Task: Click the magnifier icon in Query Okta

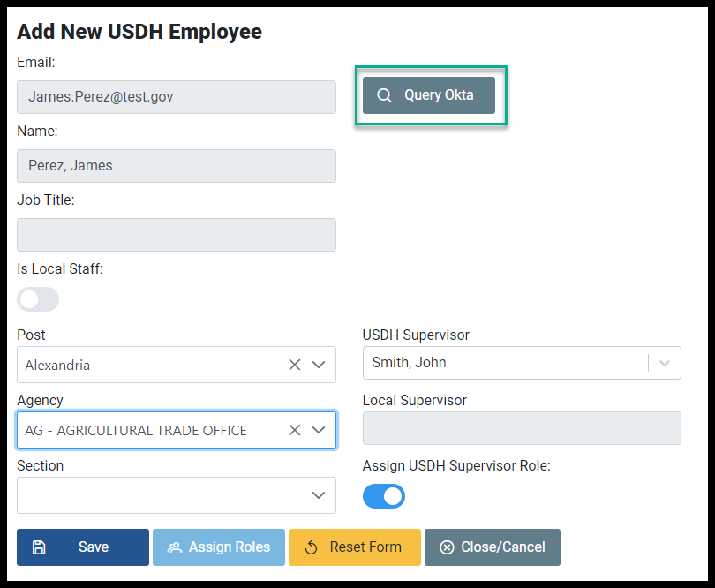Action: pos(384,95)
